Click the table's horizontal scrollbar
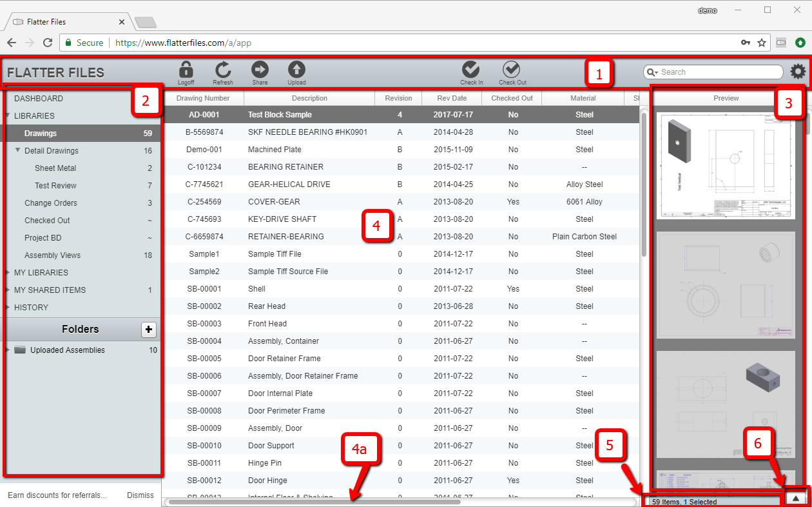The image size is (812, 507). coord(314,501)
